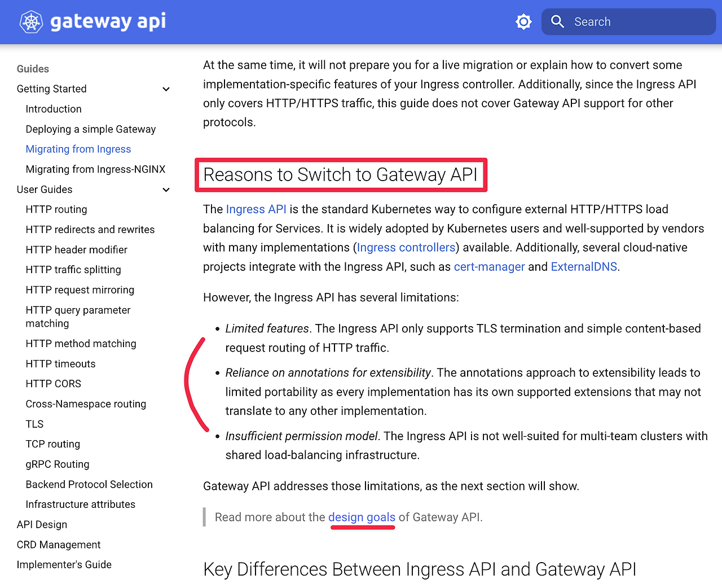The height and width of the screenshot is (588, 722).
Task: Open API Design section
Action: 42,525
